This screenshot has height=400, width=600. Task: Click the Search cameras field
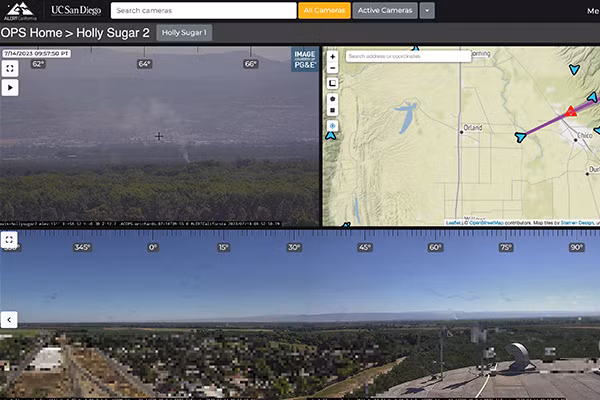tap(202, 10)
